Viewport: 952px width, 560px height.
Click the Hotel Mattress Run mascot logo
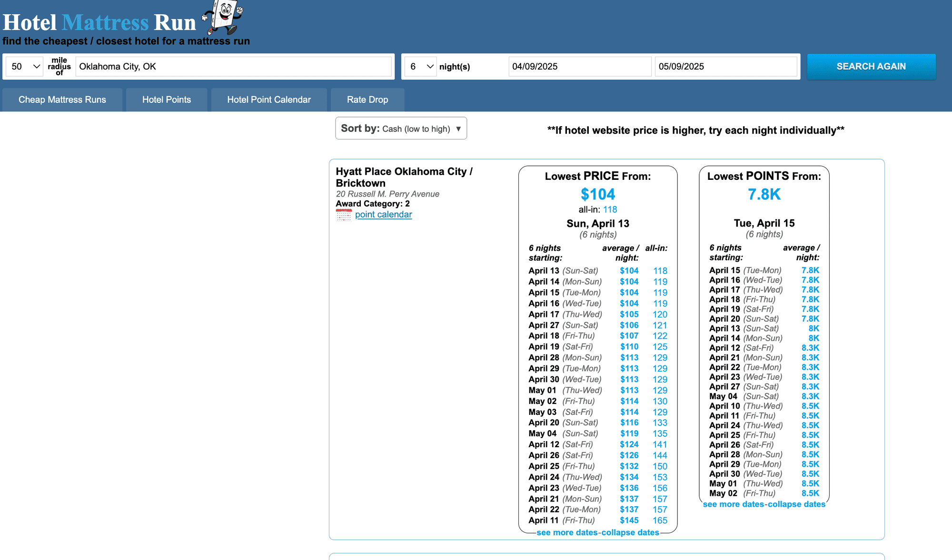(x=223, y=17)
